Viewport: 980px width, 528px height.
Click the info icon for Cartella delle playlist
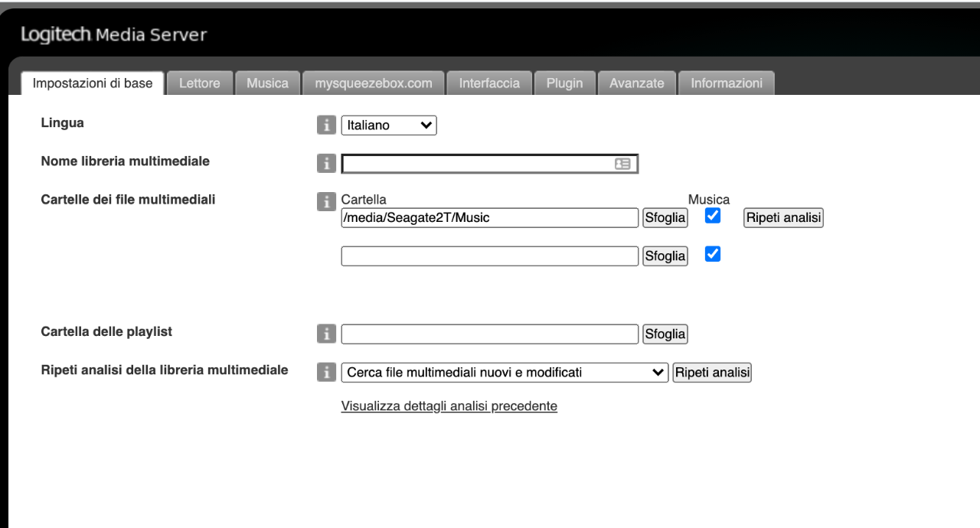(x=326, y=334)
